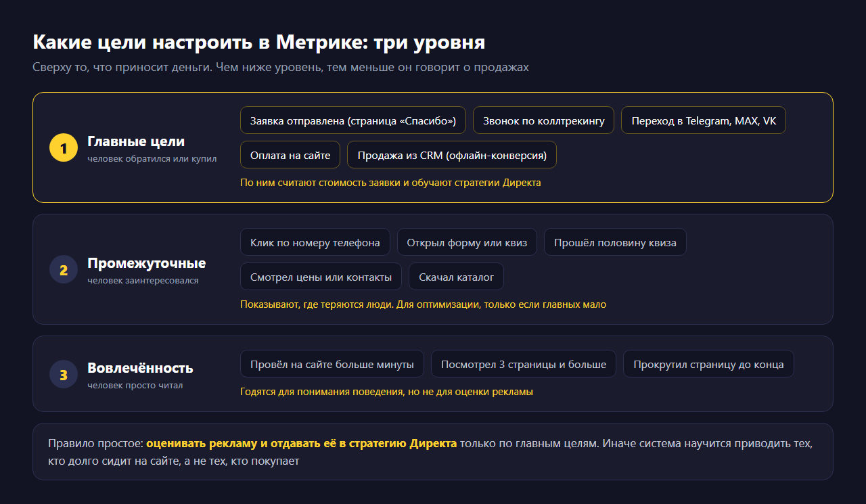This screenshot has height=504, width=866.
Task: Click the note «По ним считают стоимость заявки…»
Action: 390,183
